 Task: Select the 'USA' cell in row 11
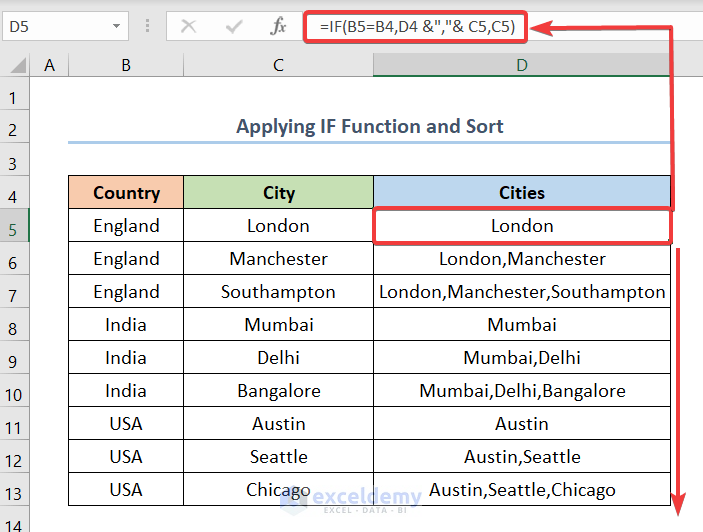(x=126, y=424)
